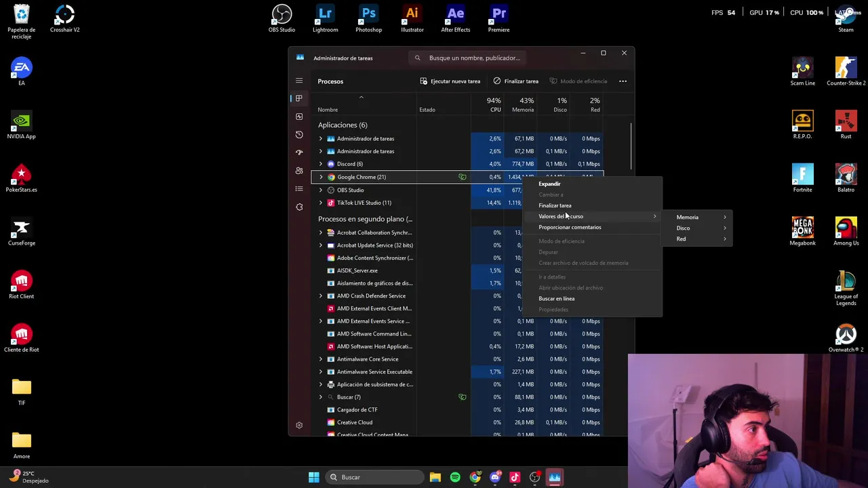This screenshot has height=488, width=868.
Task: Select NVIDIA App desktop icon
Action: (21, 125)
